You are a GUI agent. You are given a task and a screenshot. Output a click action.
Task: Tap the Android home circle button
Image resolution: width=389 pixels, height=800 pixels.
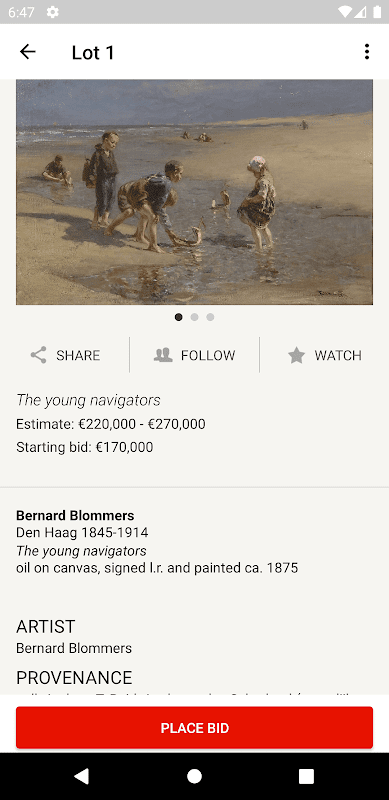click(194, 776)
